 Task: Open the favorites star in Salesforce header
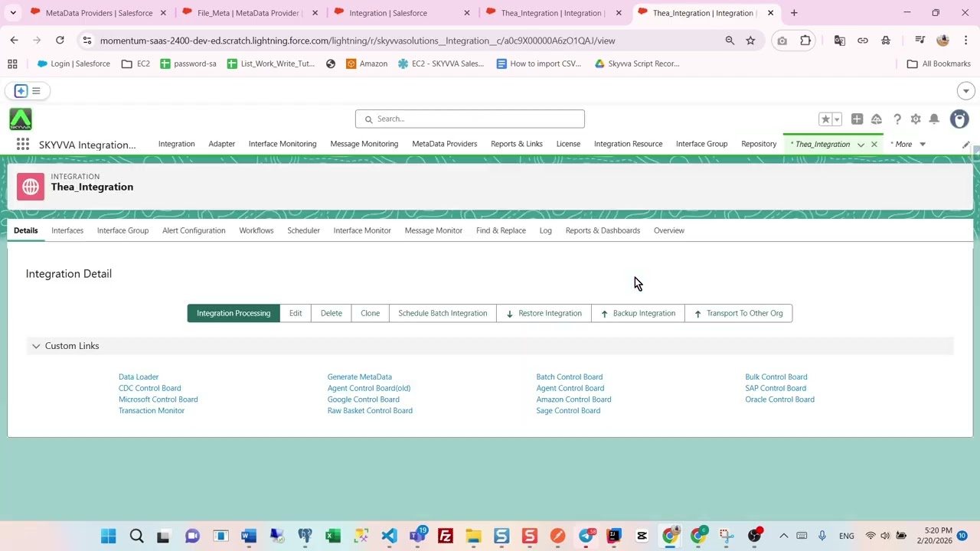(825, 119)
